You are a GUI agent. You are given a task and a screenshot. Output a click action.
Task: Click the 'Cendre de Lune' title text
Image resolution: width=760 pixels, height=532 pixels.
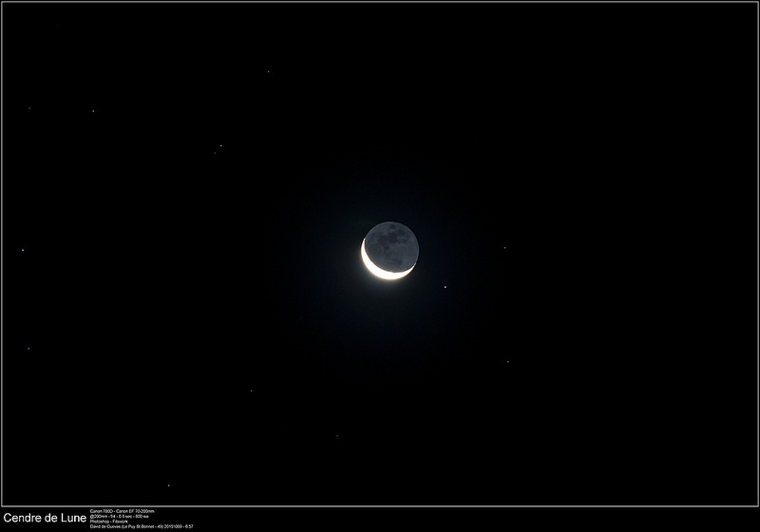click(x=45, y=518)
